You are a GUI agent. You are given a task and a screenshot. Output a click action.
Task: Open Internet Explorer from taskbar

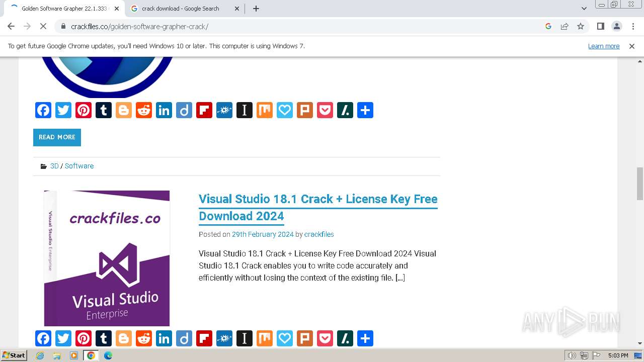point(40,355)
